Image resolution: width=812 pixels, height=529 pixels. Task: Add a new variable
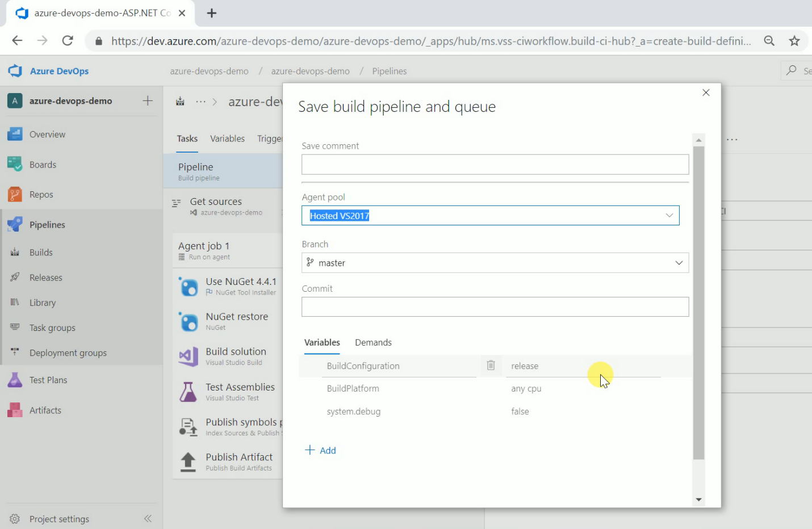click(321, 451)
